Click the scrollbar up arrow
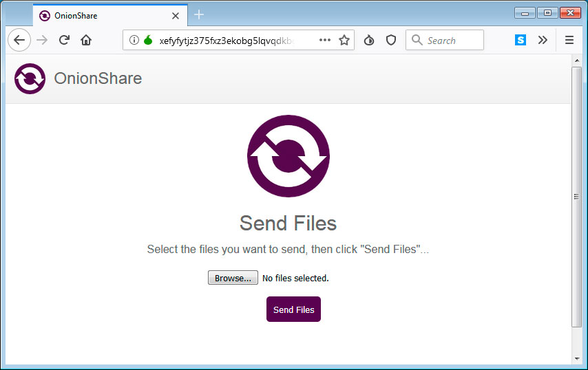This screenshot has width=588, height=370. [577, 61]
